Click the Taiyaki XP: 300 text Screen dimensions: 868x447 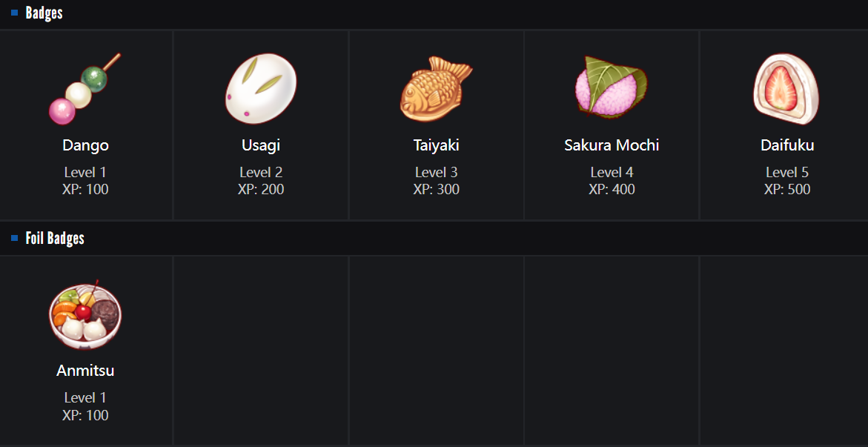436,189
